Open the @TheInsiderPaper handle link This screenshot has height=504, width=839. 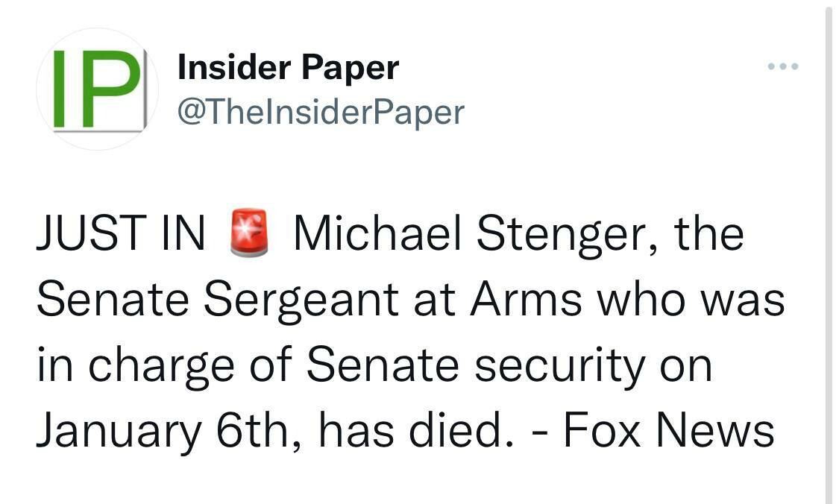[x=321, y=112]
